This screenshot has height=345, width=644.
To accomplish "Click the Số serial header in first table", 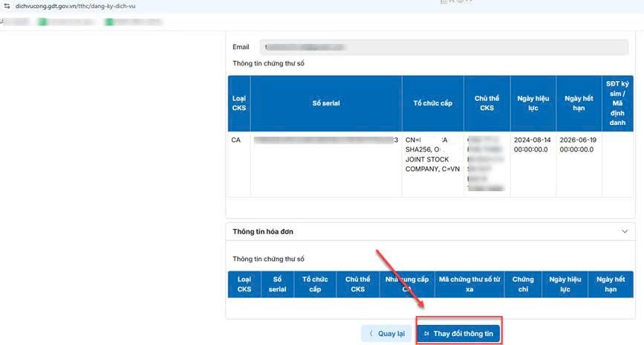I will tap(326, 103).
